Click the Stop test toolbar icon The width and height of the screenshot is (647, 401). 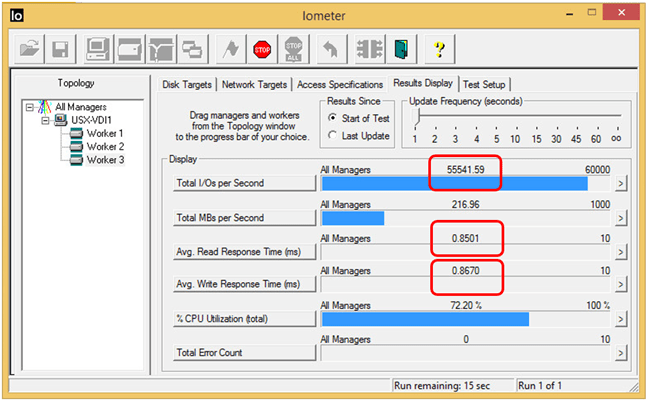(263, 49)
